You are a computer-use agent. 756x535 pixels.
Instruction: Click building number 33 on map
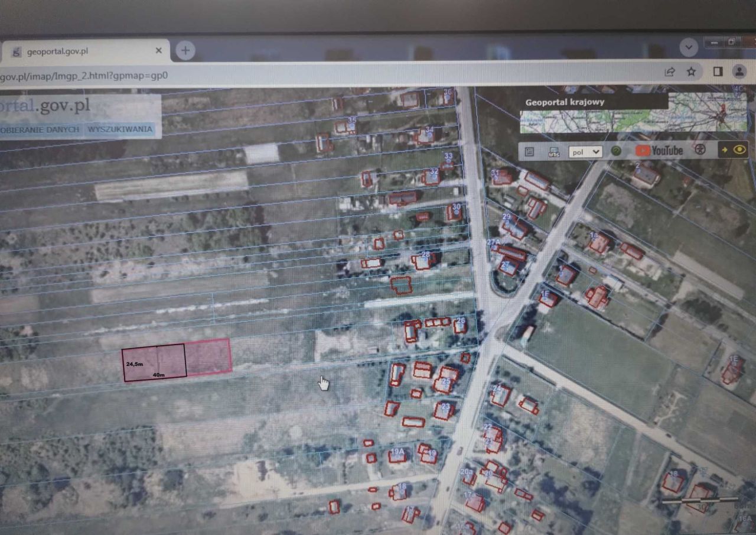tap(448, 157)
